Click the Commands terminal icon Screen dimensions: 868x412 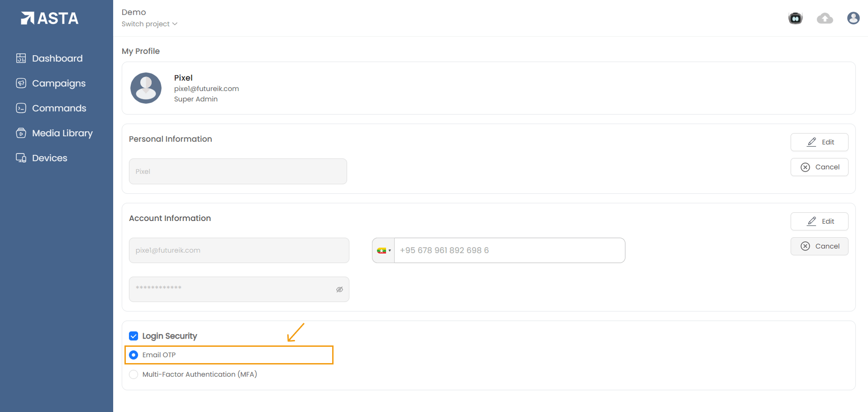21,108
